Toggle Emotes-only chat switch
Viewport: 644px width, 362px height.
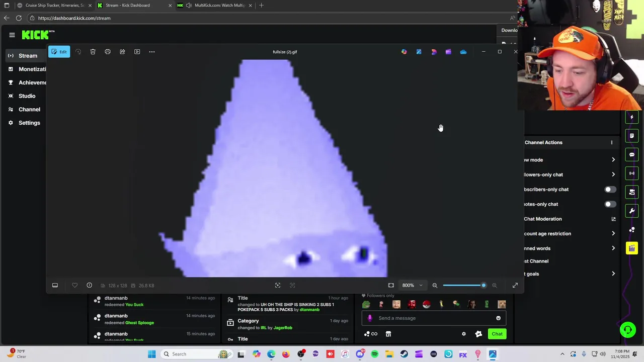pos(610,204)
